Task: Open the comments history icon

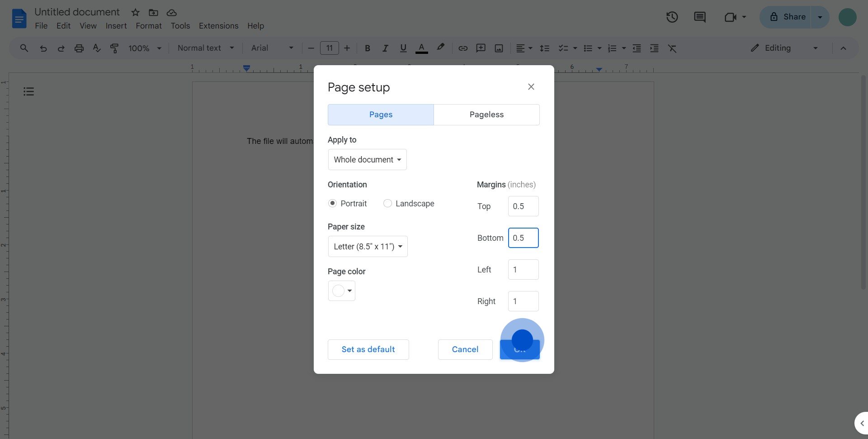Action: click(x=699, y=17)
